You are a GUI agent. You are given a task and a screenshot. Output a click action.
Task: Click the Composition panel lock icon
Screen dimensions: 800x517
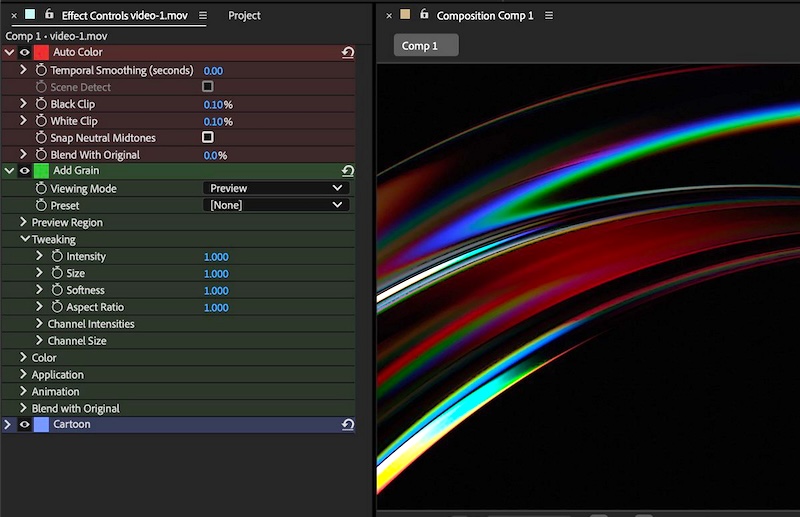click(x=424, y=14)
